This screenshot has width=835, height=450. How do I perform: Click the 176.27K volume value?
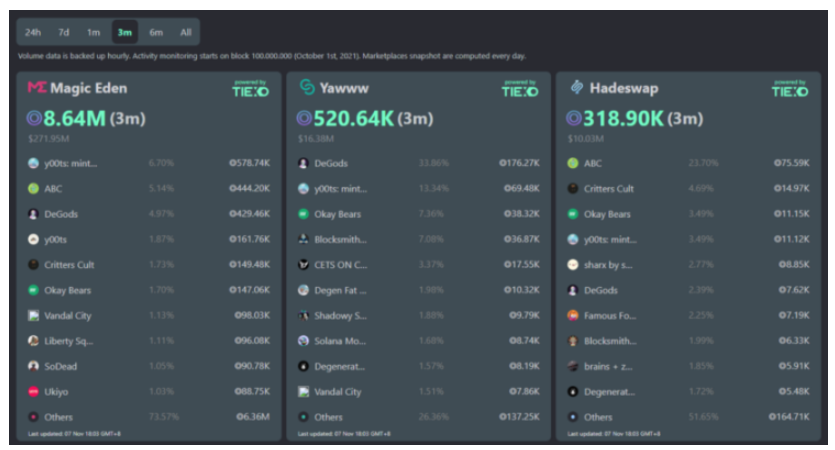click(x=519, y=163)
